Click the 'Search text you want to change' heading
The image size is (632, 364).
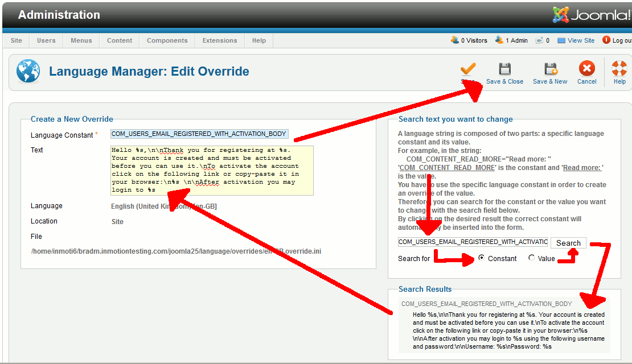pos(455,119)
